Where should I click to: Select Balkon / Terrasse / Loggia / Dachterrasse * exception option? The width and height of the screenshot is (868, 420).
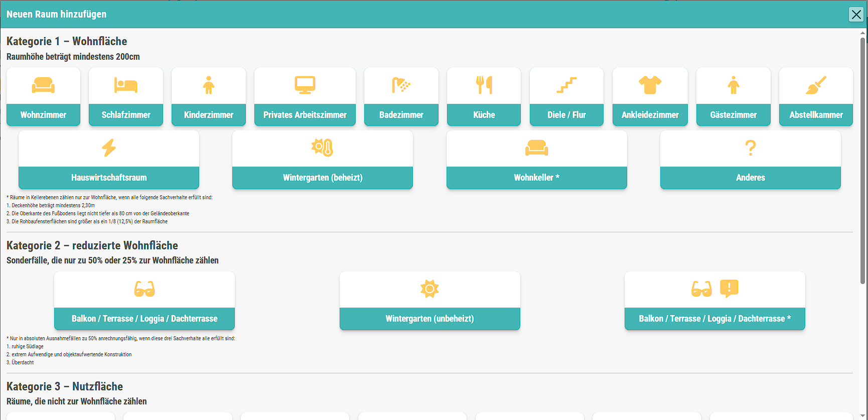(x=714, y=319)
